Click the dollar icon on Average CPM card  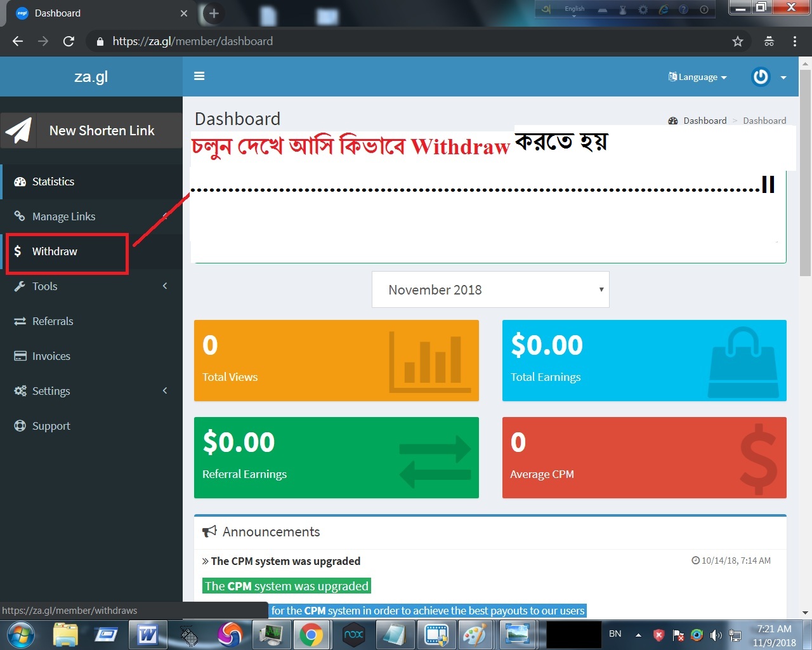click(x=758, y=460)
